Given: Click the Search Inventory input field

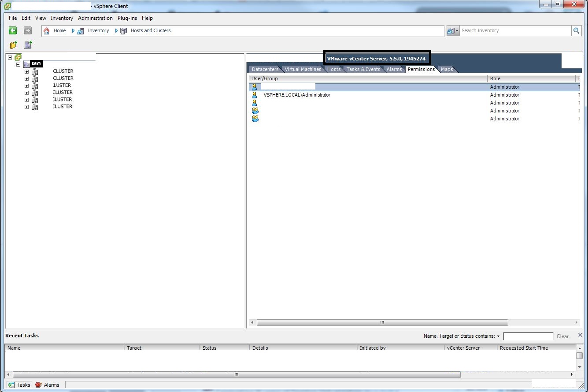Looking at the screenshot, I should 514,30.
